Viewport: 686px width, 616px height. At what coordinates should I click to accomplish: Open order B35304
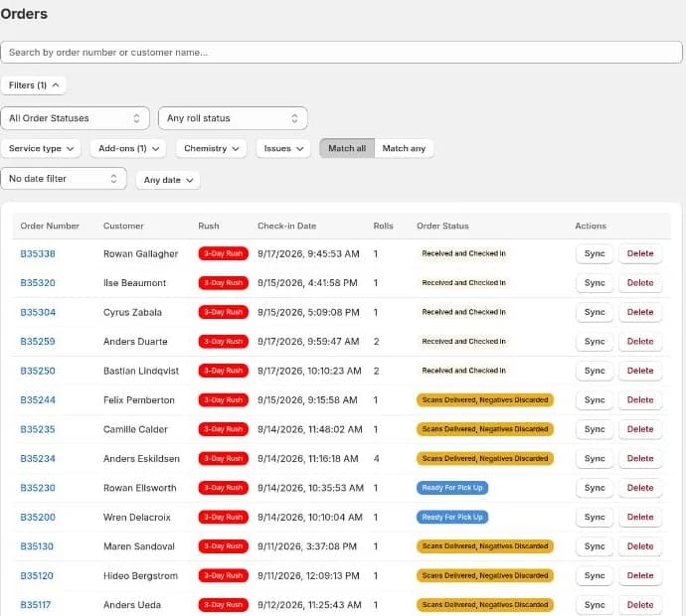[38, 313]
